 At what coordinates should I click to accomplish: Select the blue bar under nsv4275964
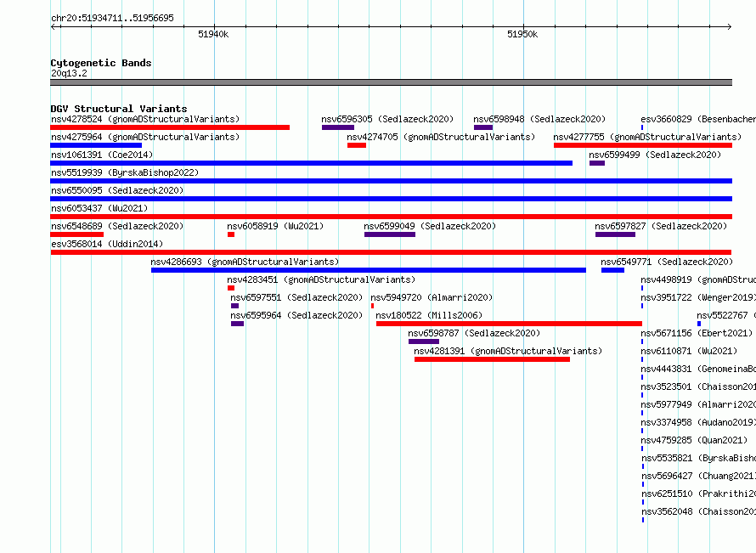click(96, 145)
